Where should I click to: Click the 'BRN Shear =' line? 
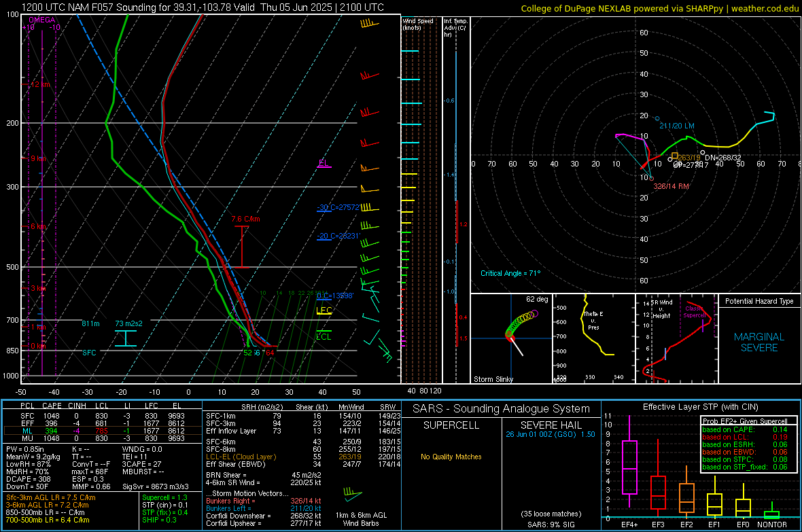[264, 475]
